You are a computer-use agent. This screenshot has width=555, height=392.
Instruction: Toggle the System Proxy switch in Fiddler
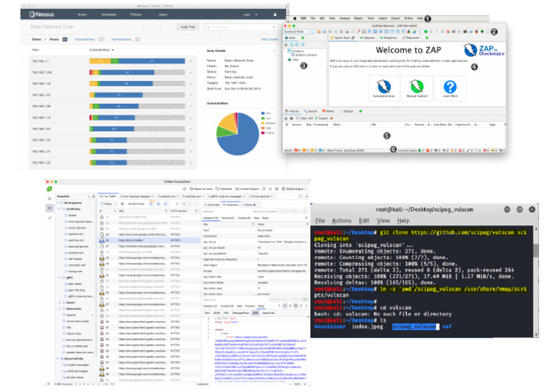[123, 204]
